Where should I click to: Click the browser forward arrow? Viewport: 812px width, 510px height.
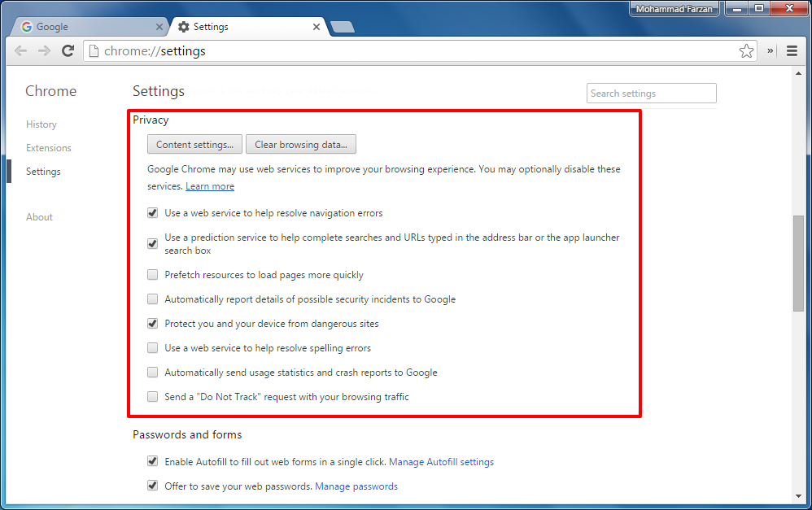coord(45,50)
